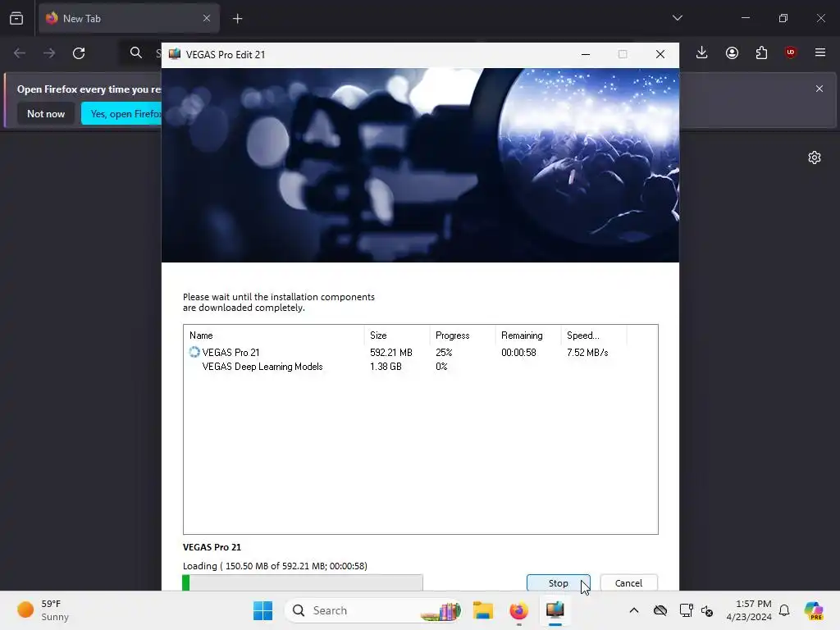Open the Copilot preview icon
The height and width of the screenshot is (630, 840).
click(814, 610)
